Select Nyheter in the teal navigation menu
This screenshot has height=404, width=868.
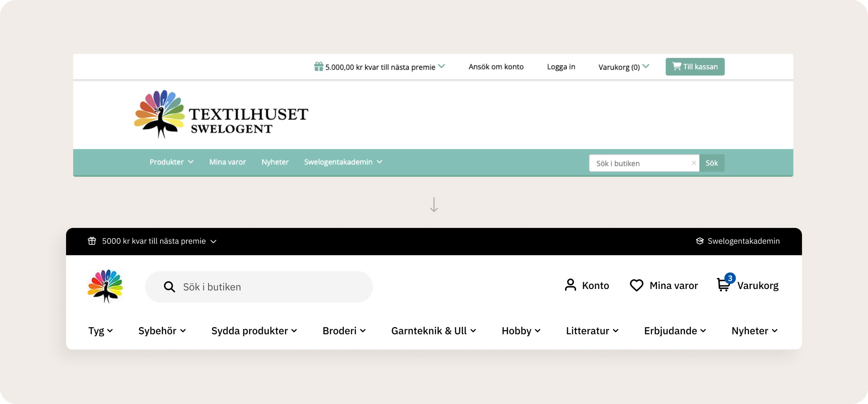click(x=275, y=162)
